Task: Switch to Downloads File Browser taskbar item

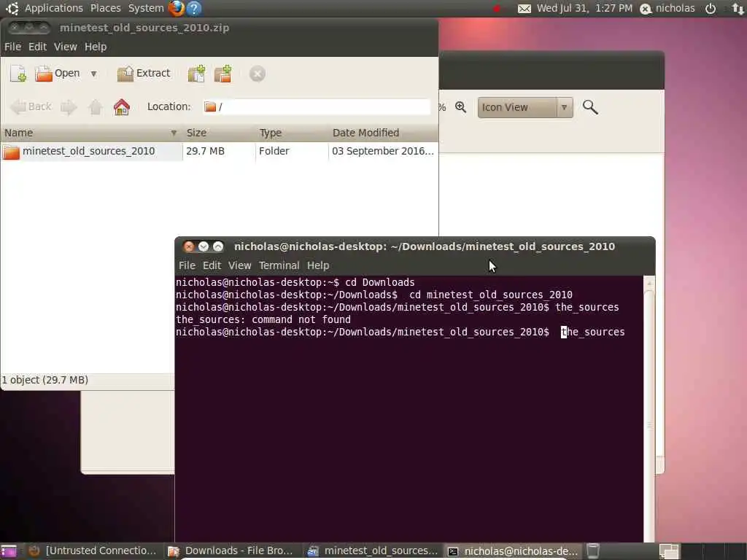Action: click(232, 551)
